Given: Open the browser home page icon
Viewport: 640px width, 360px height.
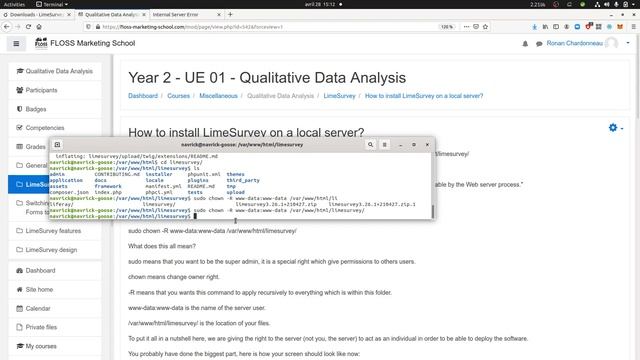Looking at the screenshot, I should [39, 27].
